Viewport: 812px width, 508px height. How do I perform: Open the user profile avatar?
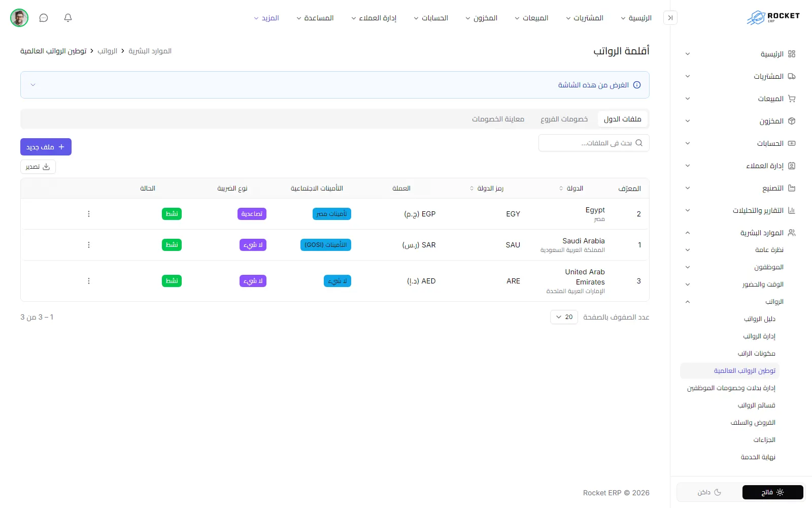(19, 18)
